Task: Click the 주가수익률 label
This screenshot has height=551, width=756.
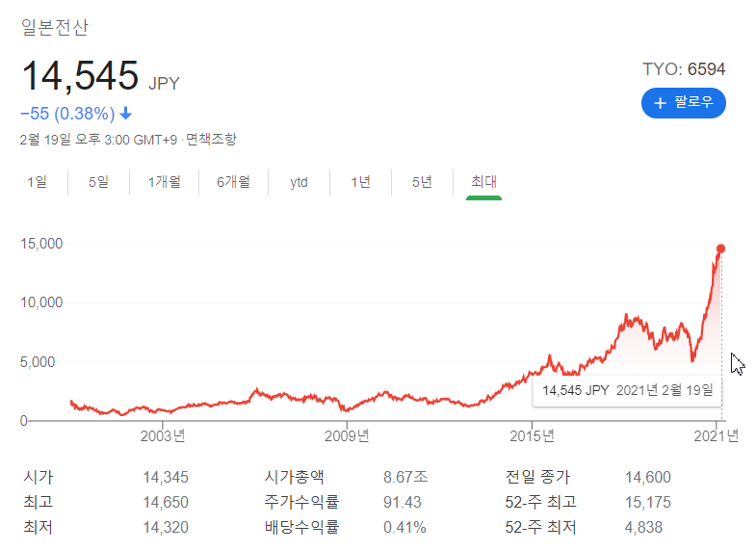Action: pos(301,502)
